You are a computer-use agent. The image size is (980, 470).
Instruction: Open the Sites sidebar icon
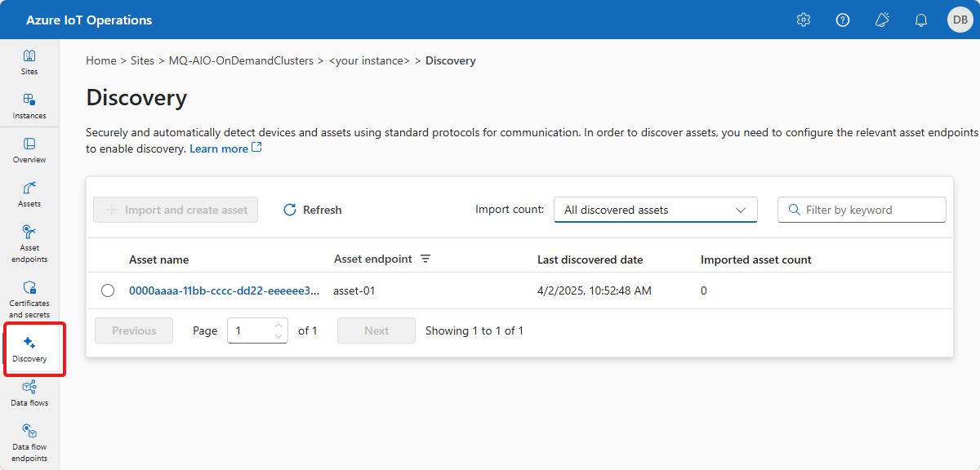pyautogui.click(x=29, y=62)
